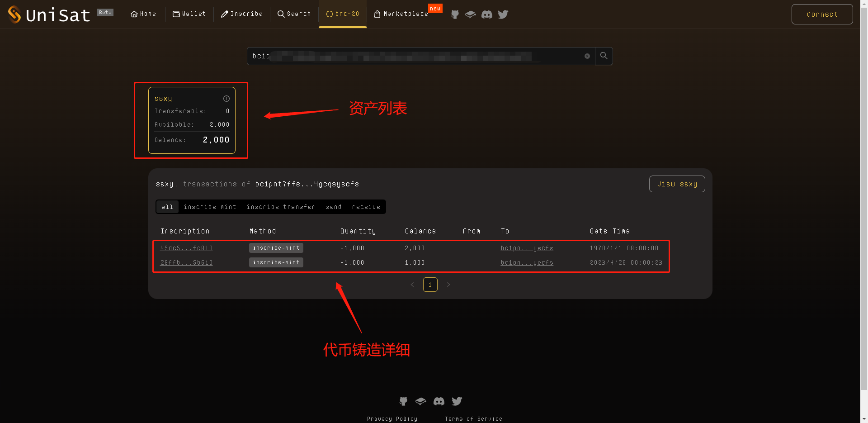
Task: Click the scrollbar up arrow
Action: [864, 3]
